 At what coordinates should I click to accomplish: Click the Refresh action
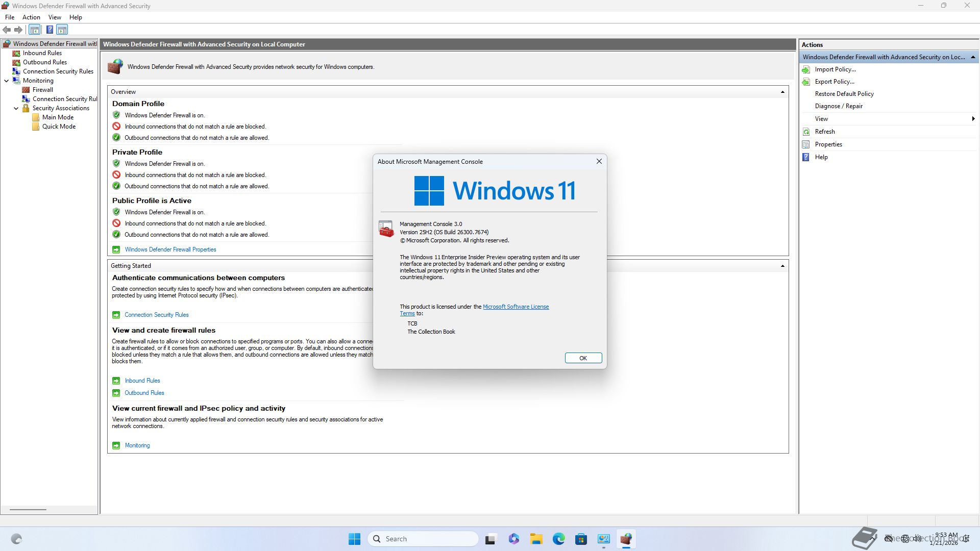point(824,132)
